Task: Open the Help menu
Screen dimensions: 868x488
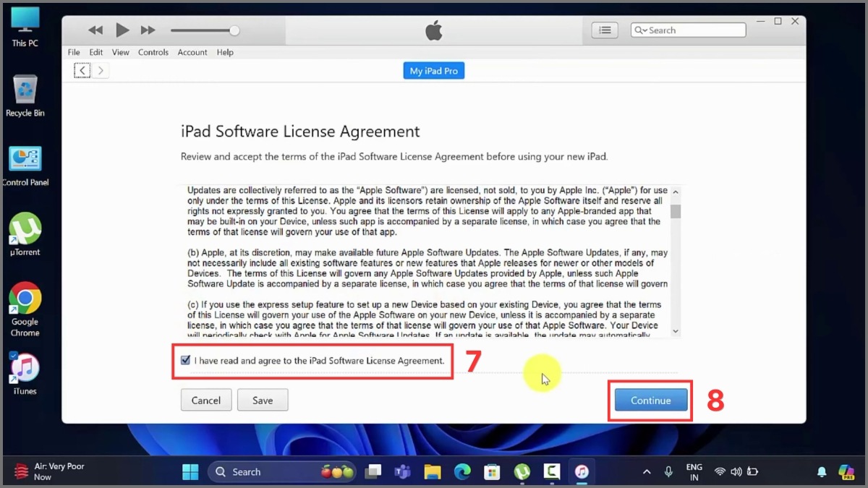Action: tap(225, 52)
